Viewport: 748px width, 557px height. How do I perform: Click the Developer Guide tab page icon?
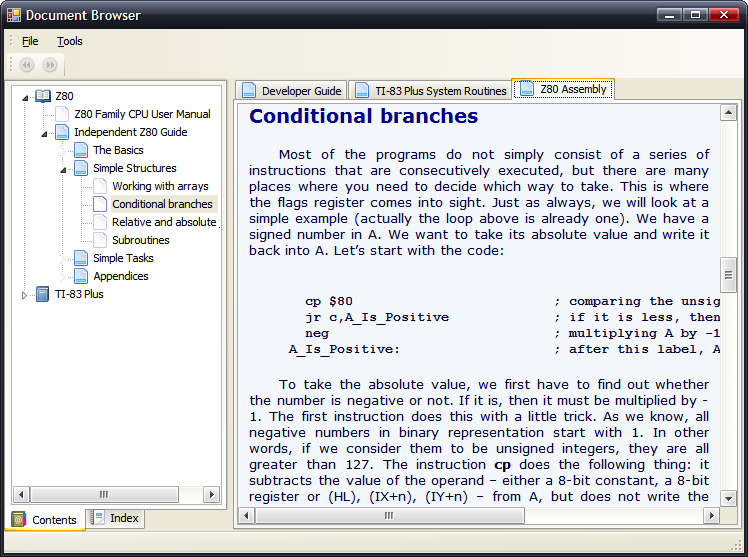[249, 91]
